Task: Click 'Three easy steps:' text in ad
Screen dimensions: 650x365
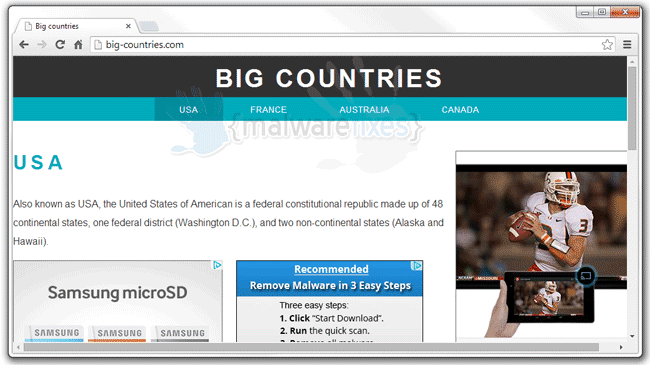Action: pyautogui.click(x=314, y=305)
